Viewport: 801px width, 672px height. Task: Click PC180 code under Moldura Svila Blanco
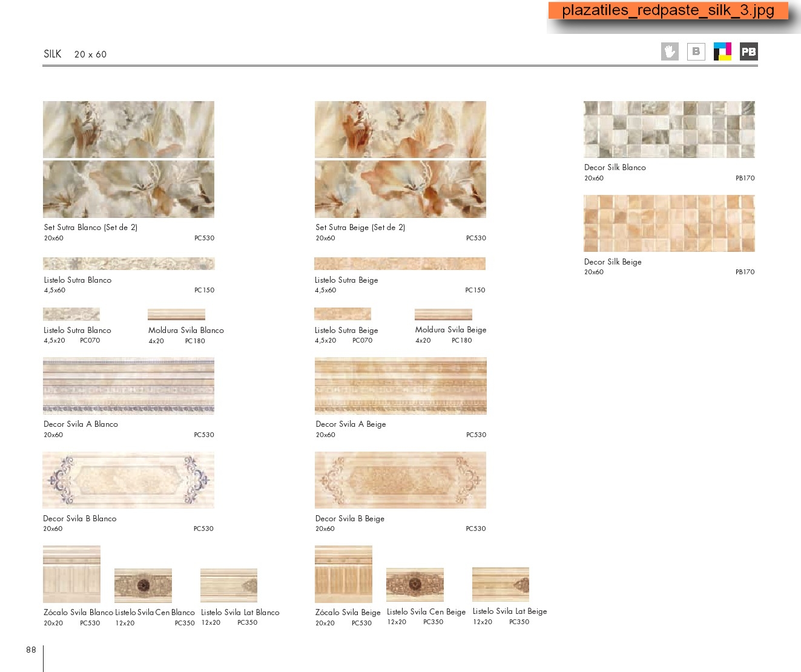pyautogui.click(x=195, y=341)
